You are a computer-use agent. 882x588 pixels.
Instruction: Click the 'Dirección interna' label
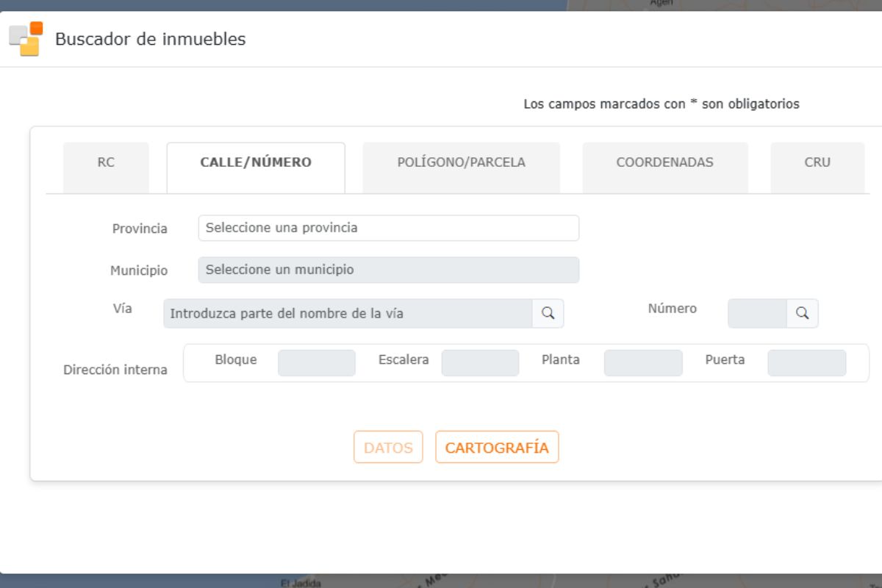tap(115, 370)
